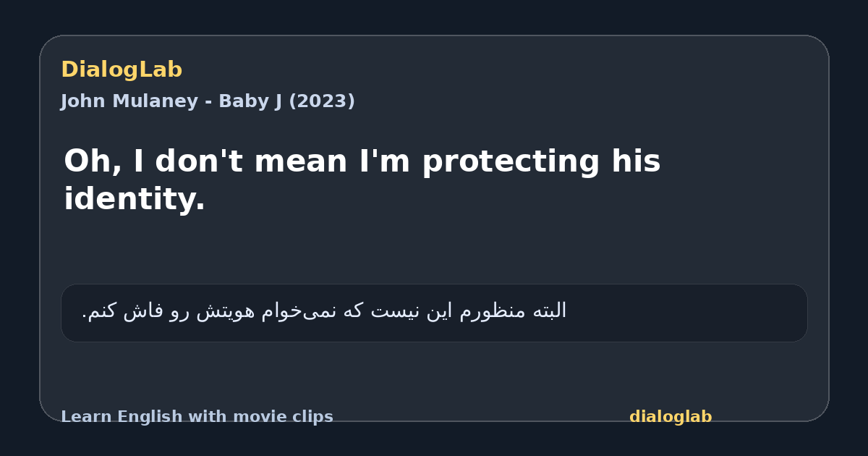The width and height of the screenshot is (868, 456).
Task: Open the dialoglab handle link
Action: (671, 417)
